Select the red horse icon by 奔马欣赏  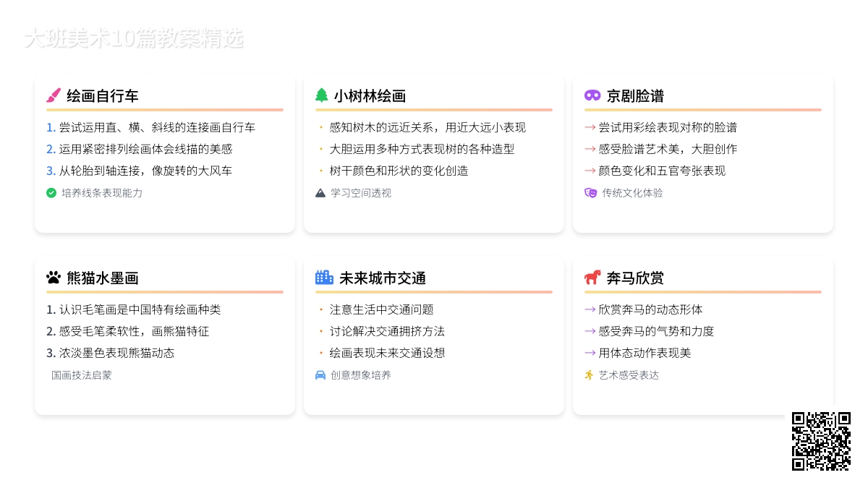[x=592, y=278]
